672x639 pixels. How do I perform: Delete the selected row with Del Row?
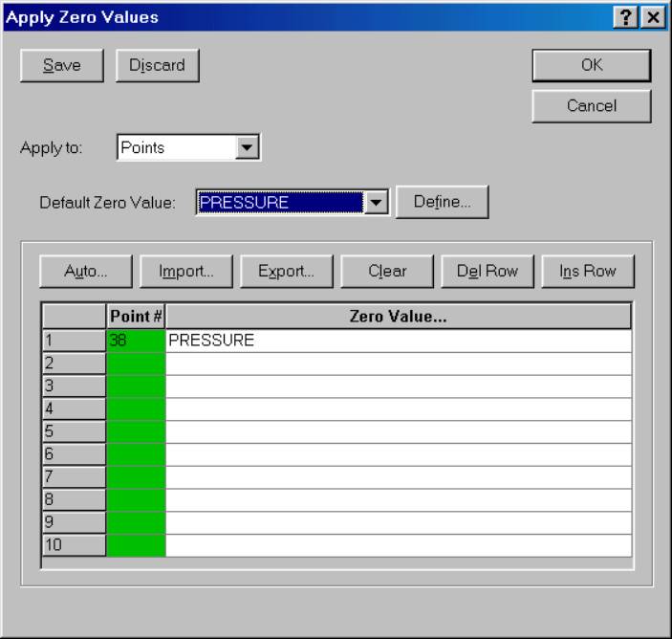488,271
